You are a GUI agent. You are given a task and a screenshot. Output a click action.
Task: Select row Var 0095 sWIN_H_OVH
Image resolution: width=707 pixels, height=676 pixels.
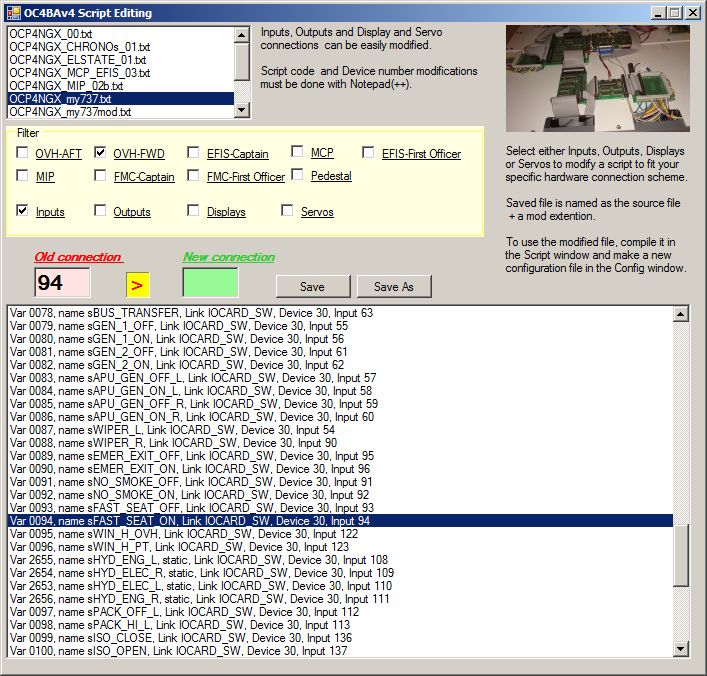point(340,534)
